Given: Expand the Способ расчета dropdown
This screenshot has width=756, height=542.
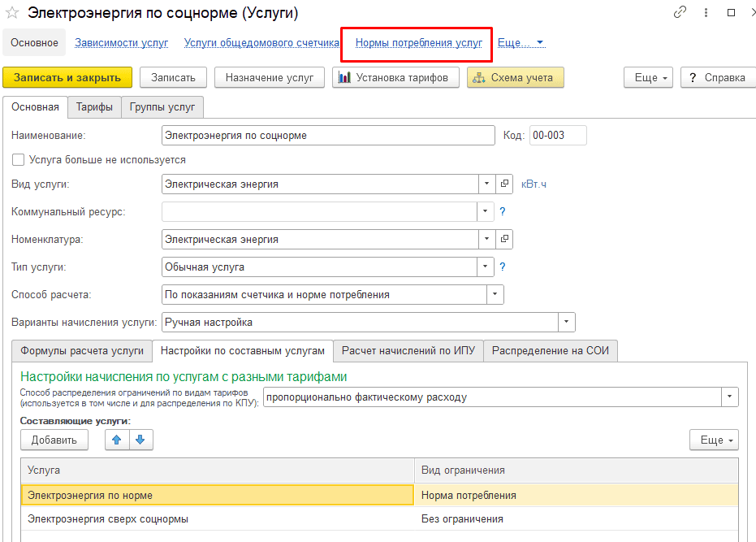Looking at the screenshot, I should (495, 294).
